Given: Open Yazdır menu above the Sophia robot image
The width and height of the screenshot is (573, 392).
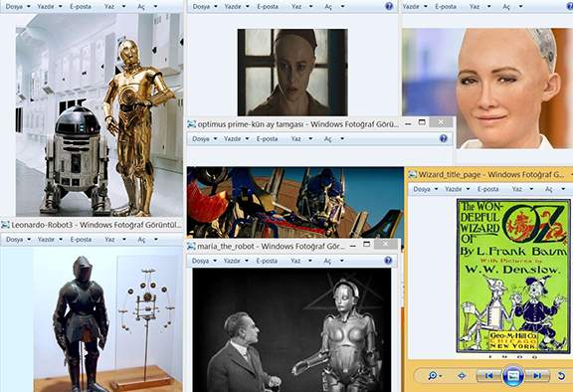Looking at the screenshot, I should point(415,7).
